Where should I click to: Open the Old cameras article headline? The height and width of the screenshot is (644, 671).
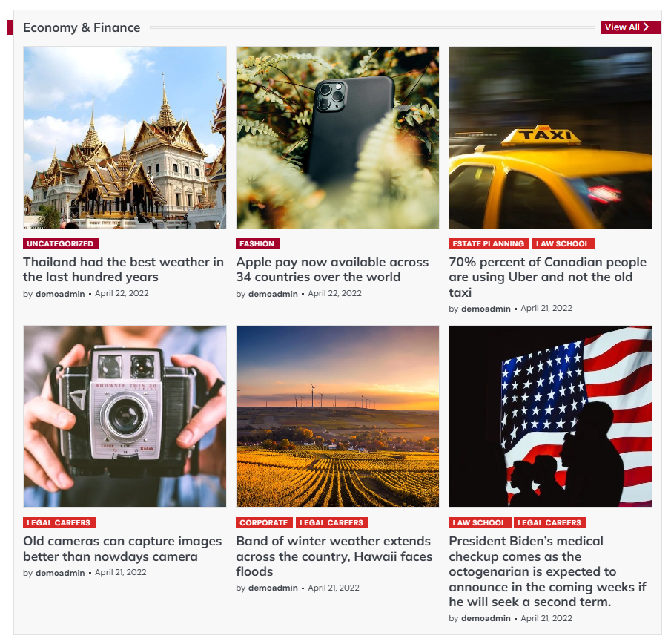(122, 548)
